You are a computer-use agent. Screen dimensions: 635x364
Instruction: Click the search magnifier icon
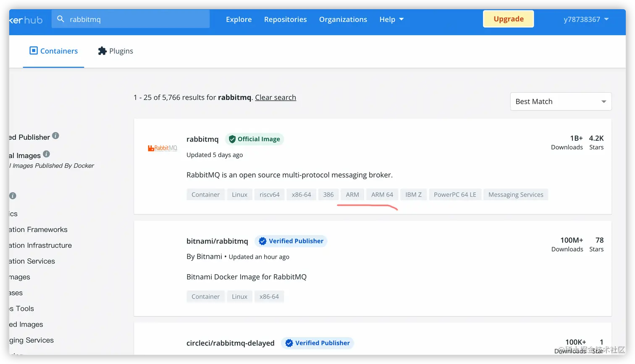pyautogui.click(x=60, y=19)
